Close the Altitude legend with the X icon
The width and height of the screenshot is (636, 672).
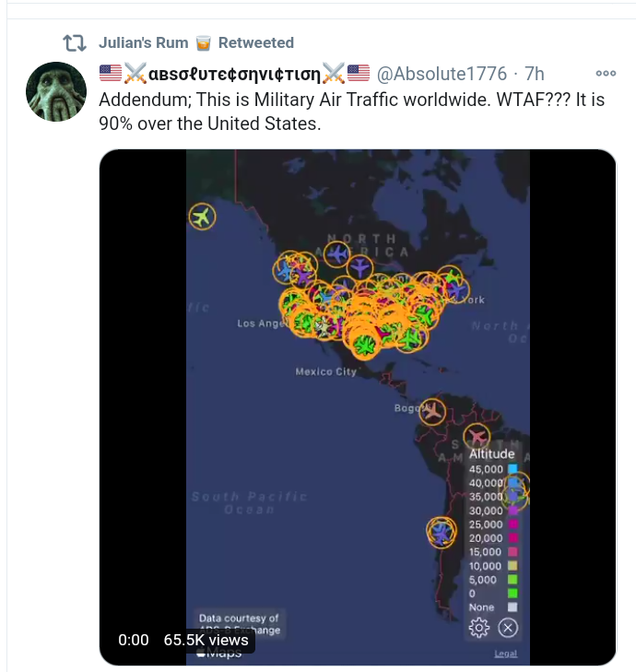click(508, 628)
